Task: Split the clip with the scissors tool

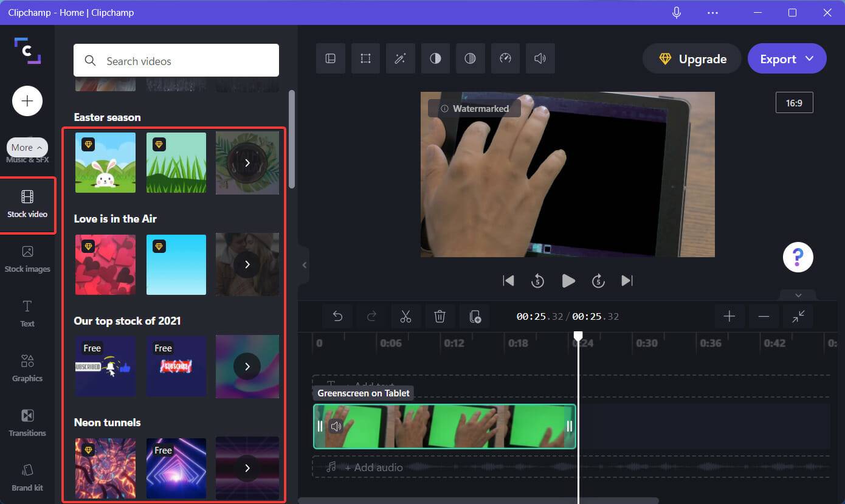Action: 405,316
